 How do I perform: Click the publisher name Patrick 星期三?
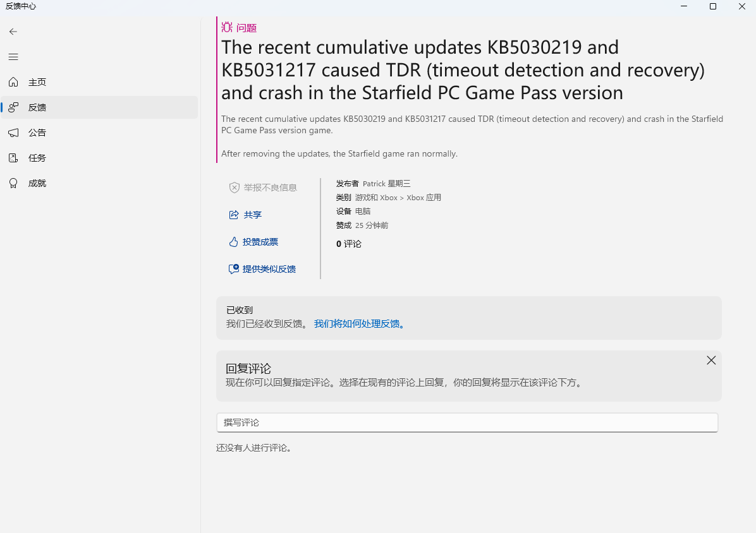pos(387,183)
